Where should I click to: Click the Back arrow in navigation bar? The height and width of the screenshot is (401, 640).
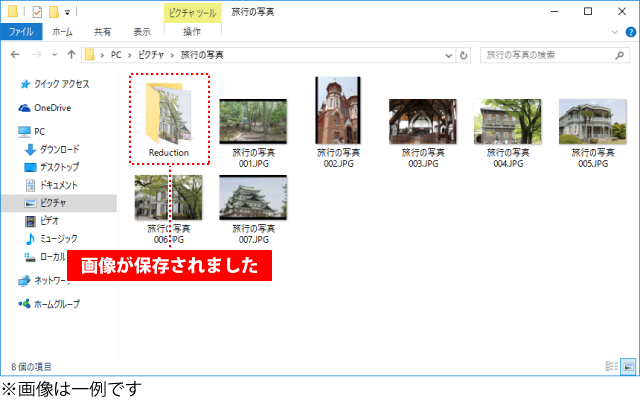pyautogui.click(x=15, y=54)
